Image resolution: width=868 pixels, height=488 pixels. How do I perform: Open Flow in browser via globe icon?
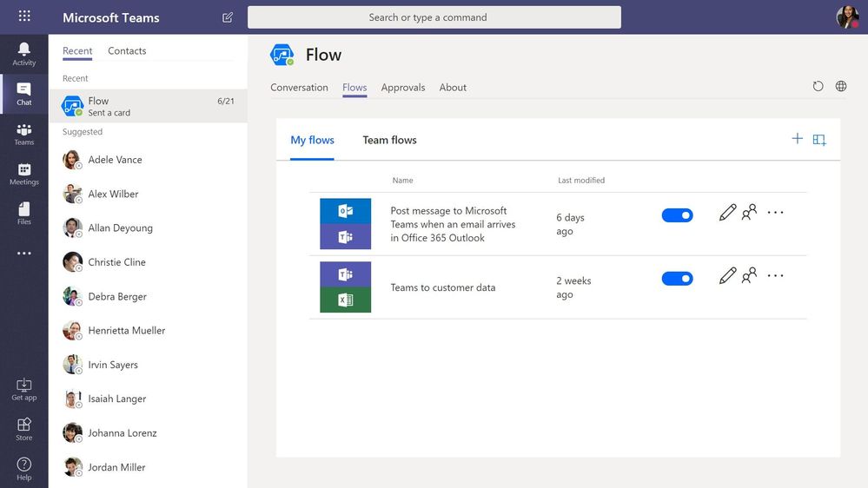point(841,86)
